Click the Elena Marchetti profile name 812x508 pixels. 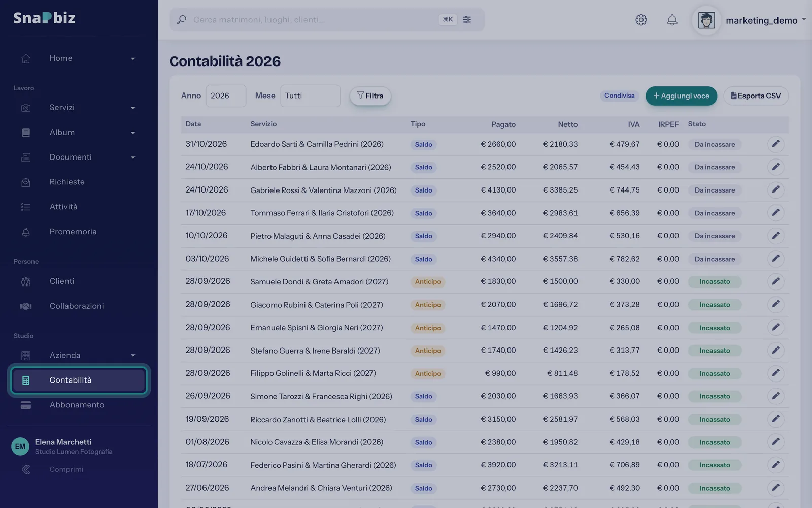[x=63, y=442]
